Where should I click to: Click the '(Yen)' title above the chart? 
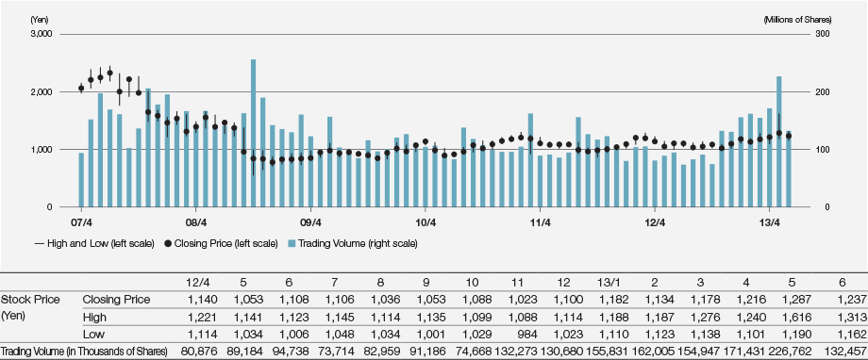[41, 20]
